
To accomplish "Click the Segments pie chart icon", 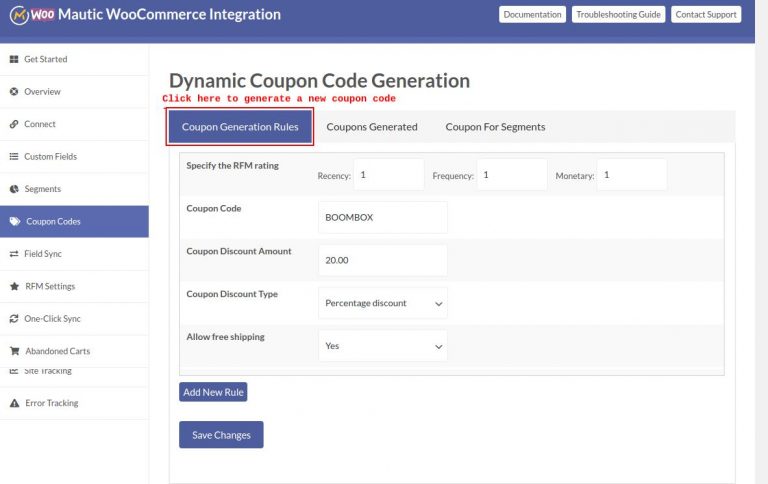I will [14, 189].
